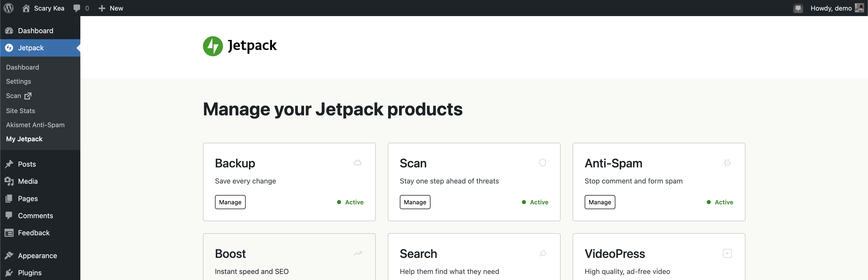Click the bug icon on Anti-Spam card
Viewport: 868px width, 280px height.
pyautogui.click(x=727, y=163)
